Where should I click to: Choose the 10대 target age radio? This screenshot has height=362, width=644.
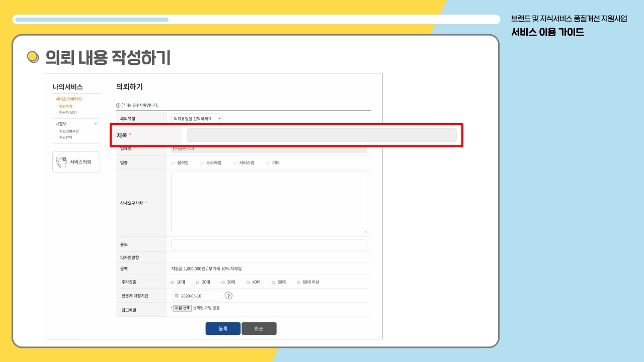[173, 283]
